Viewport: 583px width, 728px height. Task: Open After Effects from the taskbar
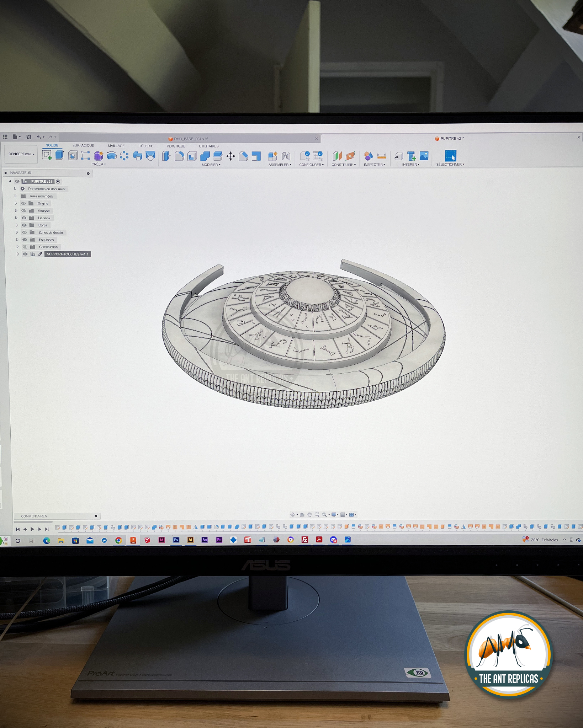click(205, 540)
